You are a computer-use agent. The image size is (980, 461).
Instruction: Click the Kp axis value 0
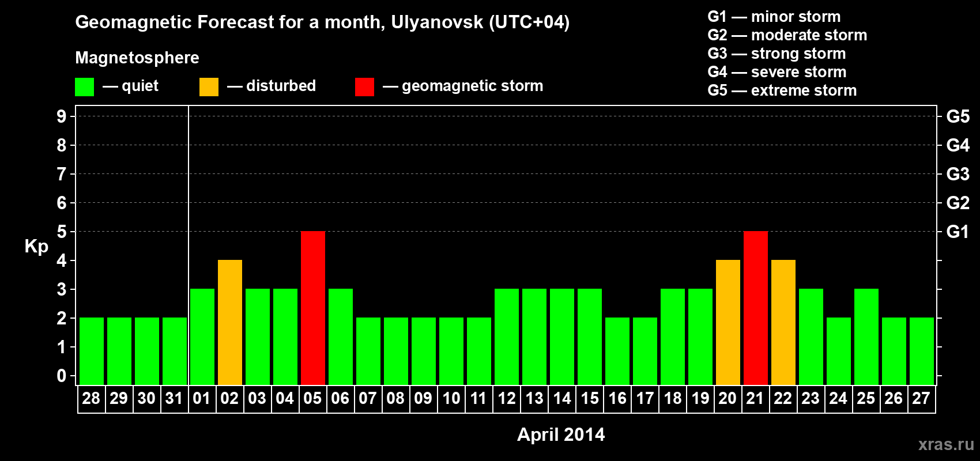point(62,376)
